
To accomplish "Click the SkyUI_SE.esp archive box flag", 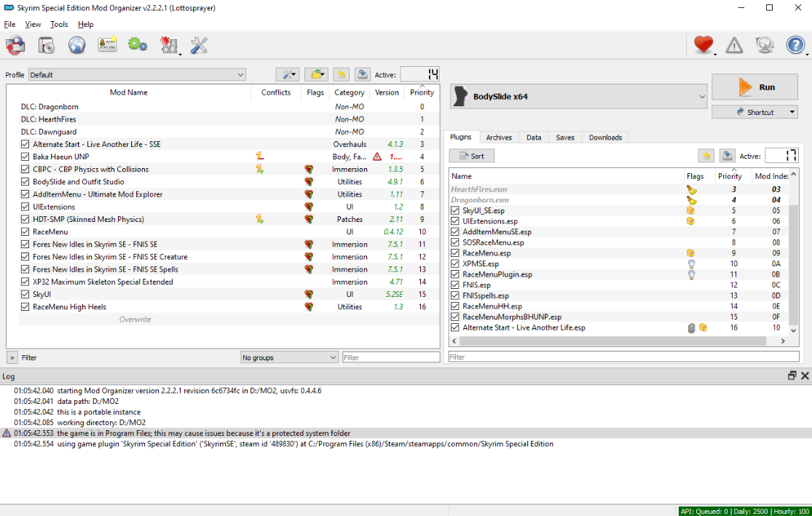I will click(690, 210).
